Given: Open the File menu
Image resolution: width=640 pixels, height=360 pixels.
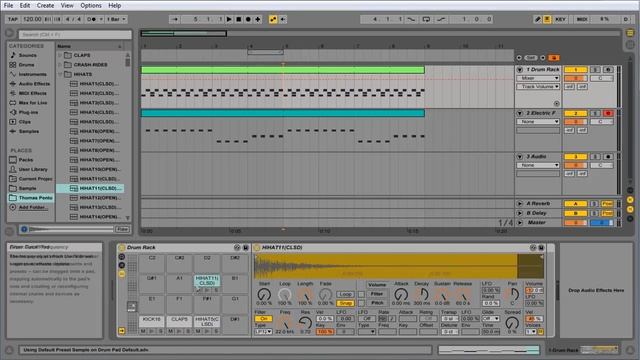Looking at the screenshot, I should [x=8, y=5].
